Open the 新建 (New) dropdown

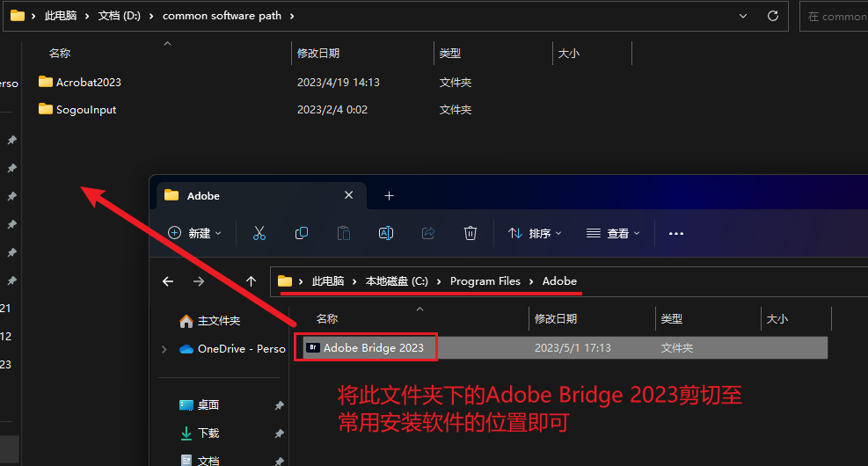pos(194,233)
